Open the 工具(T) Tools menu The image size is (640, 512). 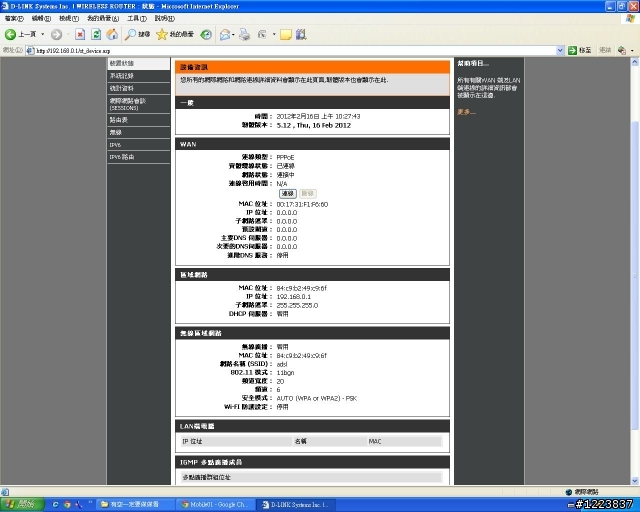[137, 18]
